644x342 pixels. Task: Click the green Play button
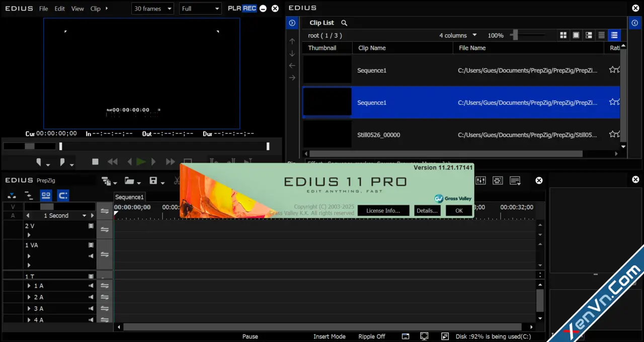tap(141, 162)
